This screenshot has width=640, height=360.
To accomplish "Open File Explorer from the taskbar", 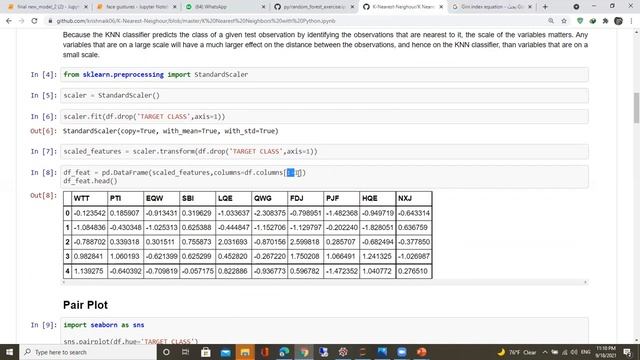I will click(245, 352).
